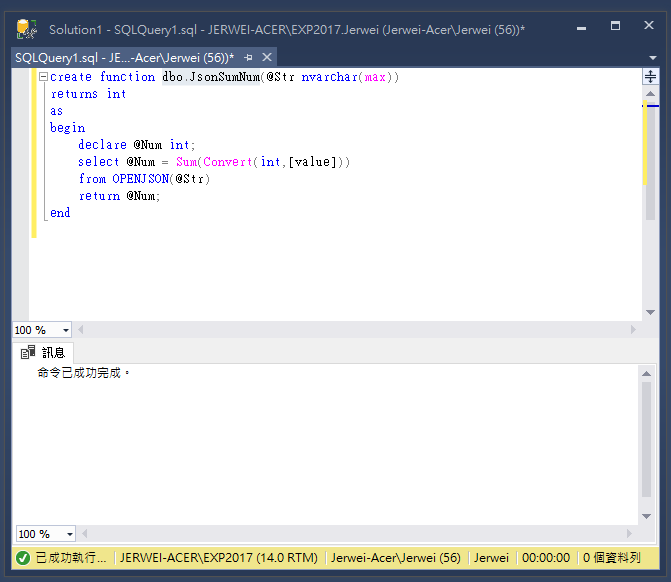
Task: Click messages pane horizontal scroll right arrow
Action: (x=629, y=534)
